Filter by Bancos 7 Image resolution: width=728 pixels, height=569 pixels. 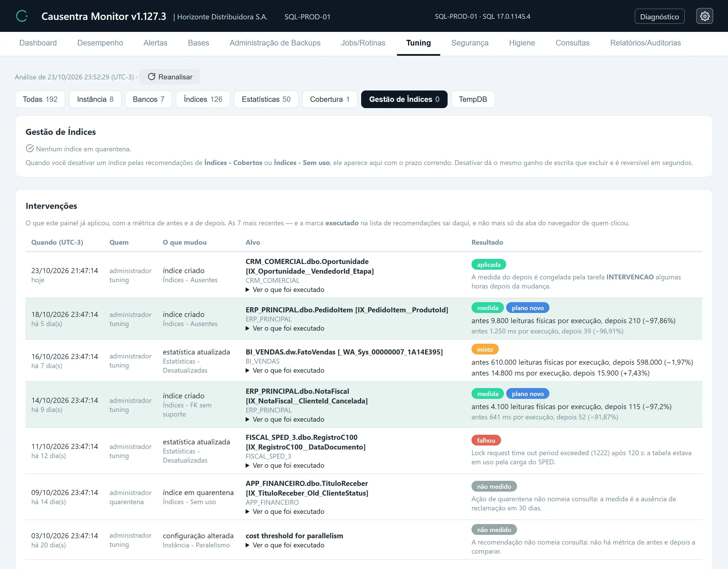click(148, 99)
